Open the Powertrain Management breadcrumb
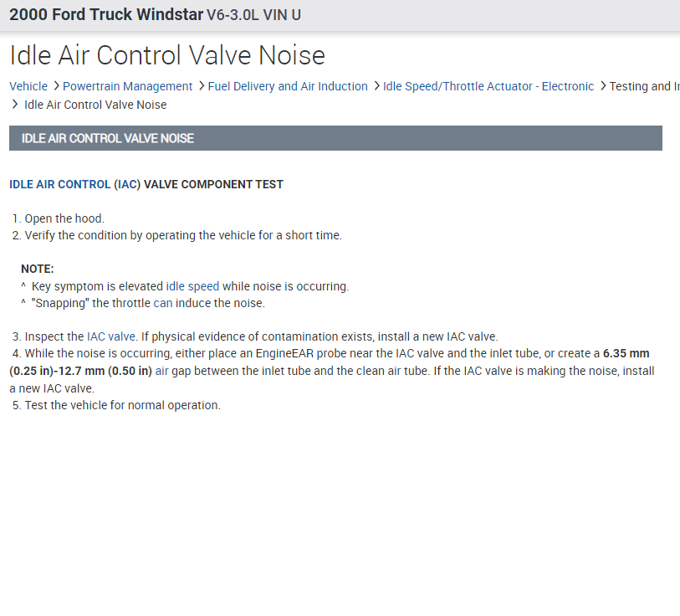Screen dimensions: 680x616 (127, 86)
